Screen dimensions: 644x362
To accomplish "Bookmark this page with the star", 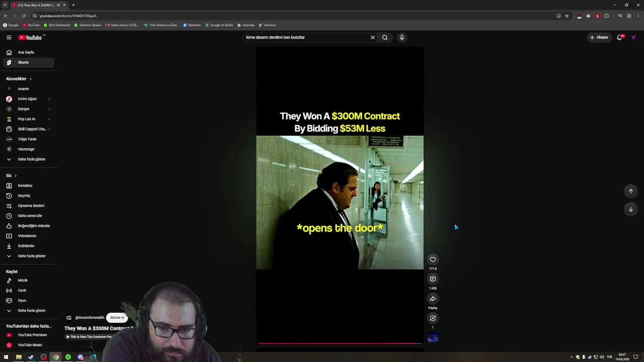I will [567, 16].
